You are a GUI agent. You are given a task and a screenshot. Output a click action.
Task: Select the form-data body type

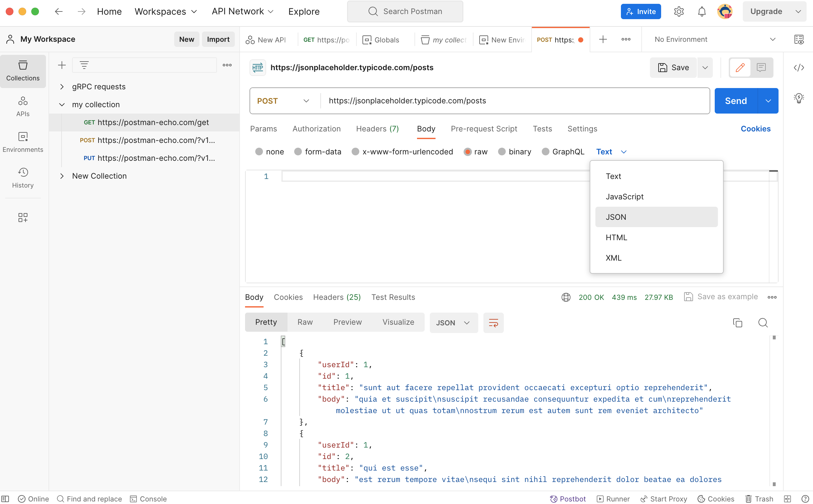click(x=298, y=152)
